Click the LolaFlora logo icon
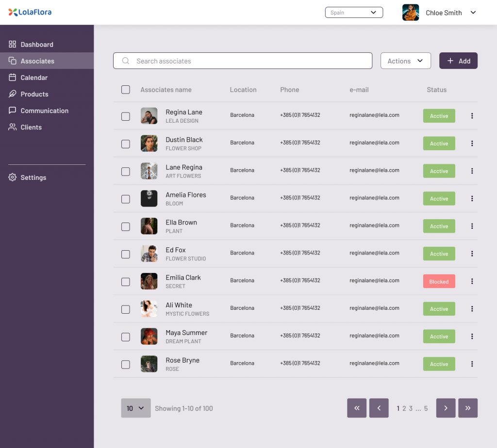This screenshot has height=448, width=497. pos(13,12)
